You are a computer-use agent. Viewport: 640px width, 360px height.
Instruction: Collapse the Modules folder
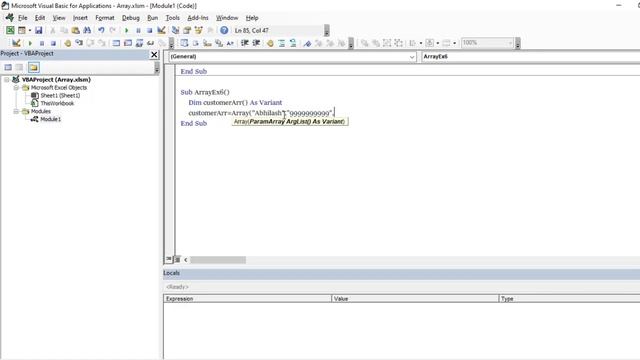point(16,111)
